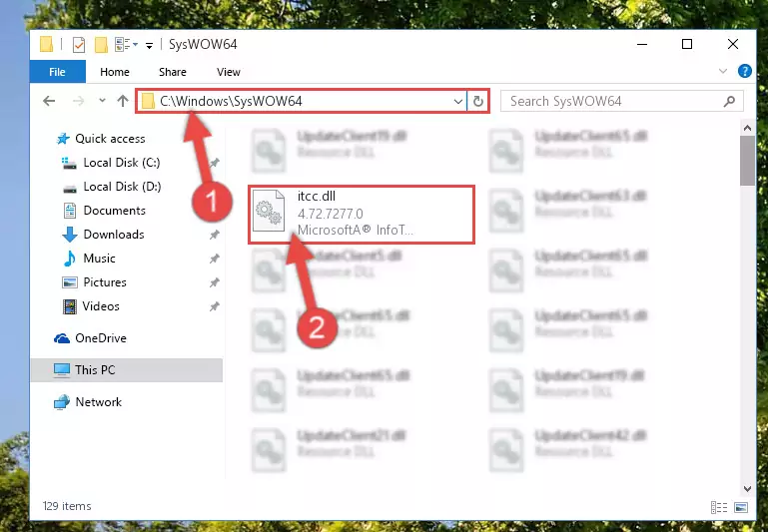Close the SysWOW64 window

point(733,44)
